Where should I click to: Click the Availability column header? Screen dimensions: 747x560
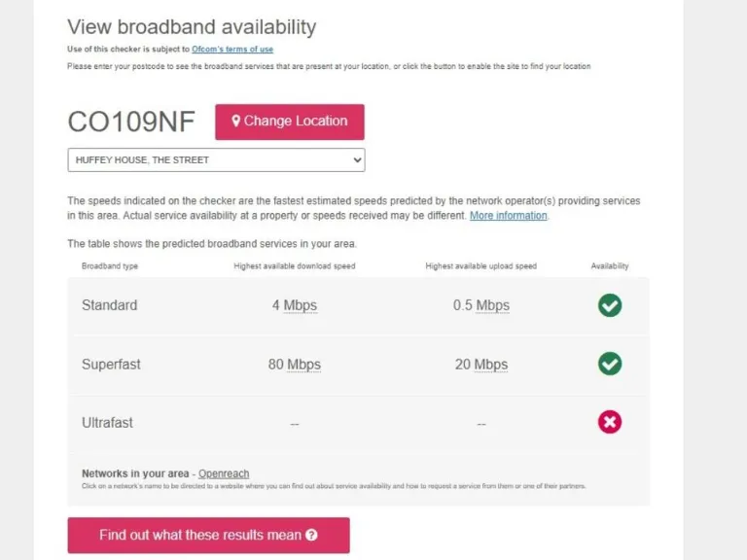(x=610, y=265)
